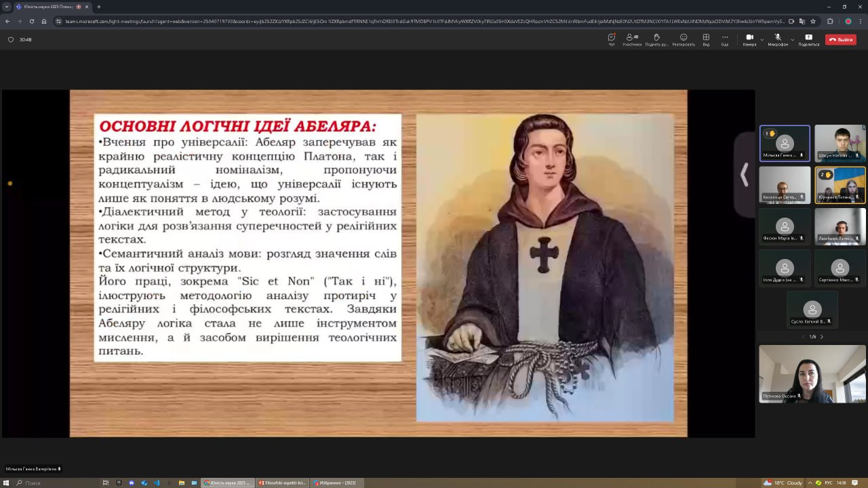Open the View layout options
The height and width of the screenshot is (488, 868).
click(x=706, y=39)
